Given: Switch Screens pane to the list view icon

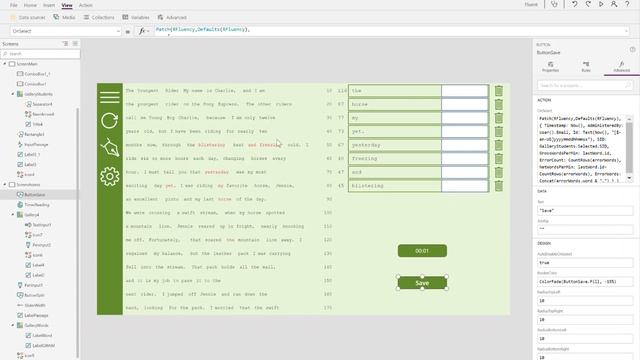Looking at the screenshot, I should pyautogui.click(x=75, y=44).
